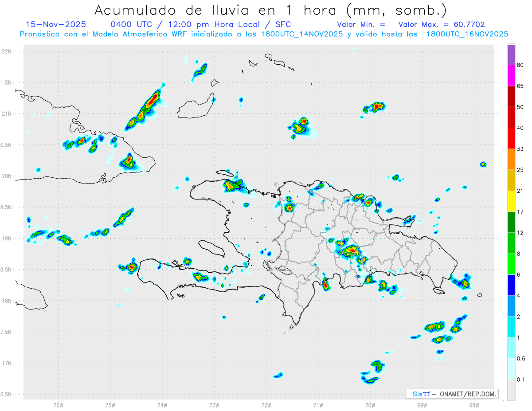Click the '20N' latitude label

click(x=7, y=176)
